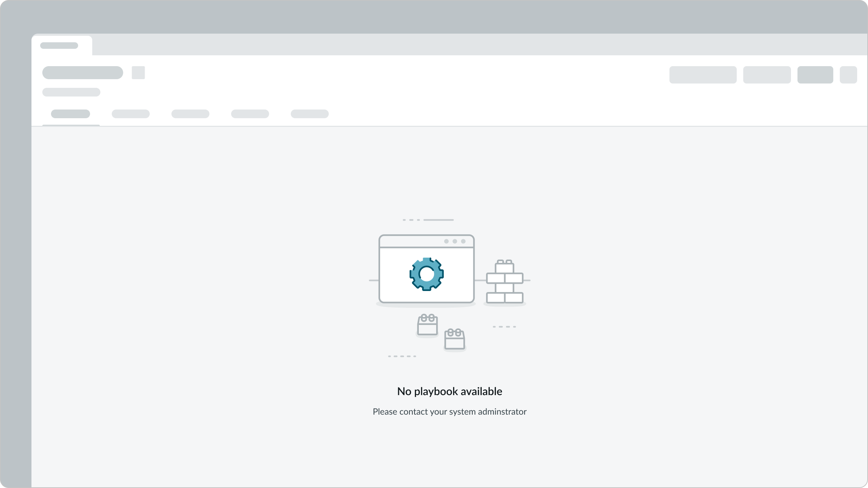
Task: Select the browser window tab at top
Action: 61,46
